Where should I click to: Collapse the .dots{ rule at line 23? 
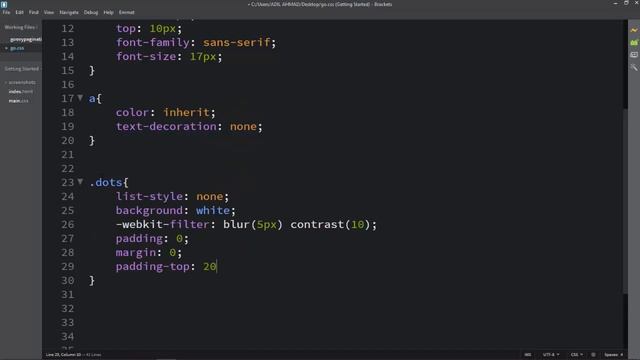pos(80,182)
